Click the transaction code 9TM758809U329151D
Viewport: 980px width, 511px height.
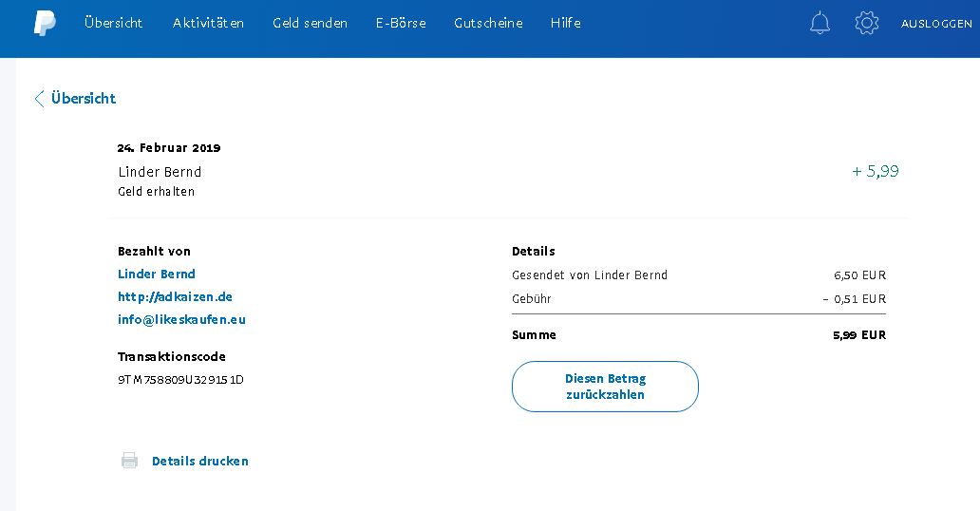coord(180,380)
